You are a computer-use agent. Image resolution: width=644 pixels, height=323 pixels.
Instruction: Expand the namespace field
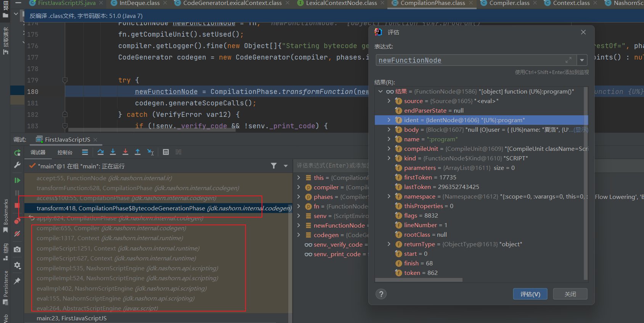(x=389, y=196)
